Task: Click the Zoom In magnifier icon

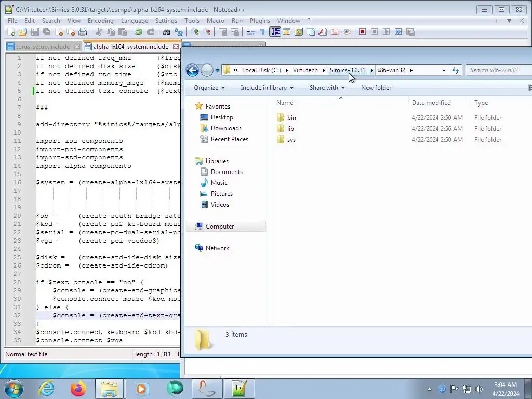Action: click(x=194, y=32)
